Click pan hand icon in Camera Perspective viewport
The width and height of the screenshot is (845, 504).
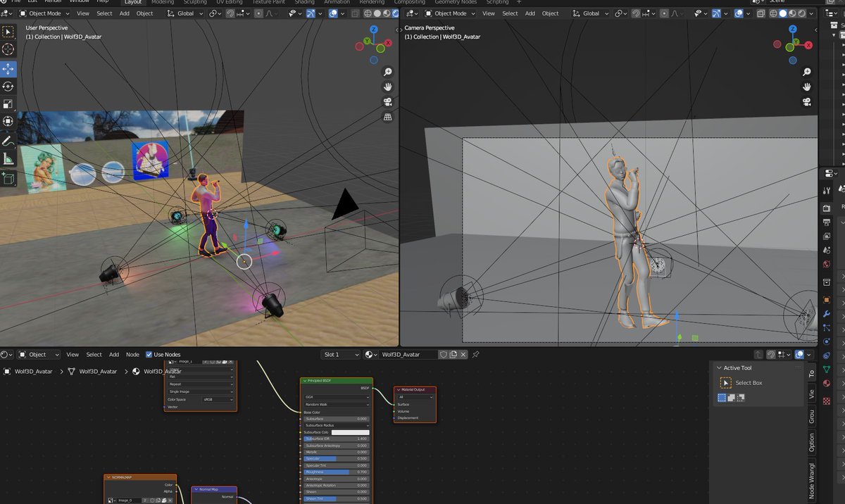coord(807,87)
